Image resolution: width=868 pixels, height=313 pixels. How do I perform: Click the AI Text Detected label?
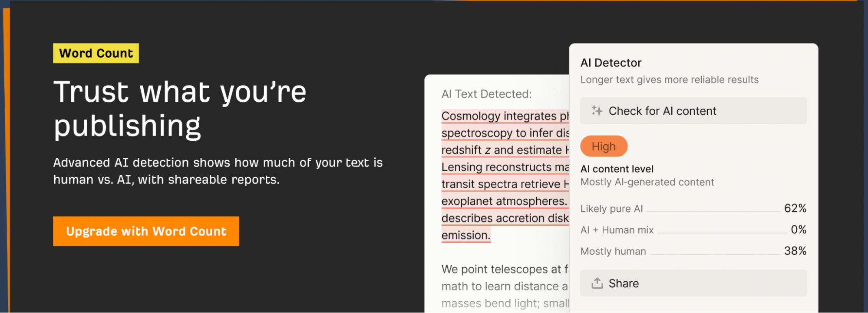tap(486, 94)
